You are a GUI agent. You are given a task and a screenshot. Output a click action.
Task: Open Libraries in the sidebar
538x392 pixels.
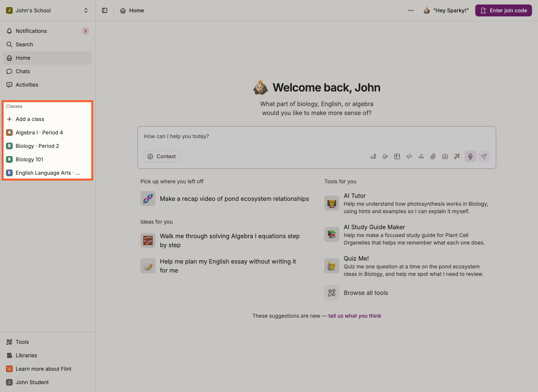(x=47, y=355)
